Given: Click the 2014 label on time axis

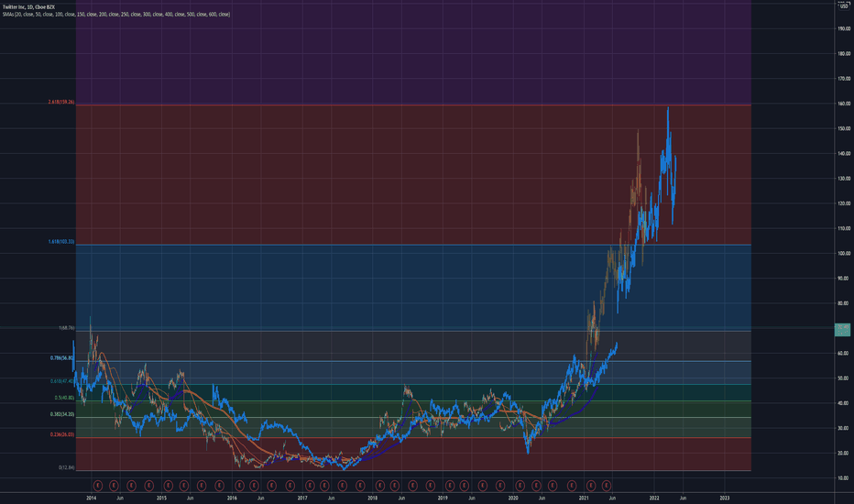Looking at the screenshot, I should point(91,498).
